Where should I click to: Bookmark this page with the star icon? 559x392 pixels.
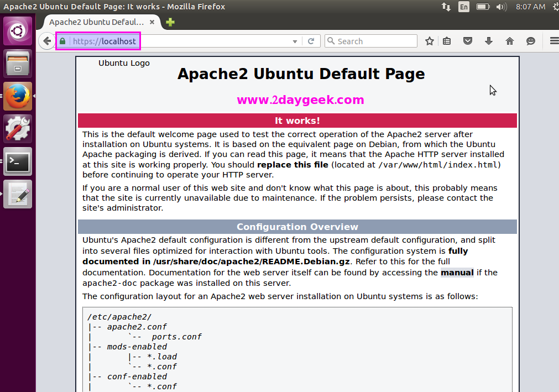pos(430,41)
